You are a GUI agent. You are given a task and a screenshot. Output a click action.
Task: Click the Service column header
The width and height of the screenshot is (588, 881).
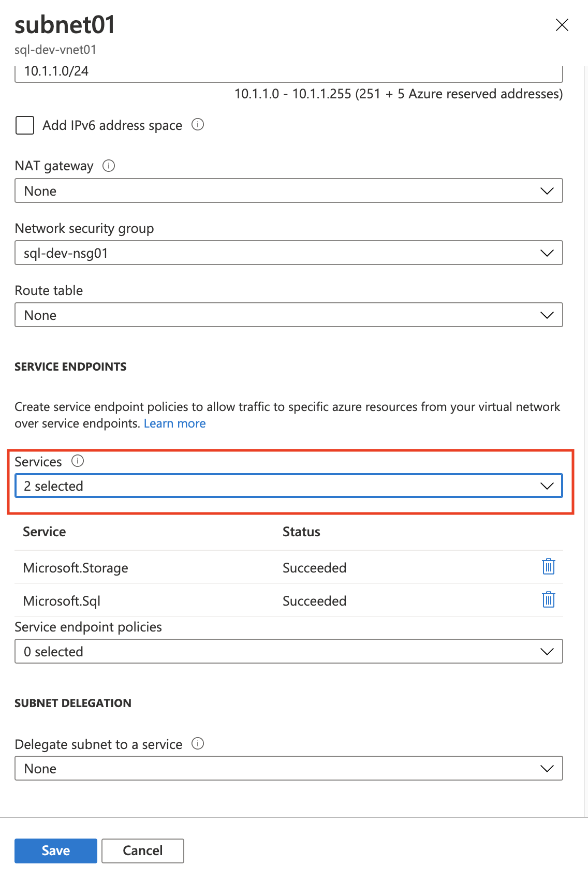coord(45,532)
